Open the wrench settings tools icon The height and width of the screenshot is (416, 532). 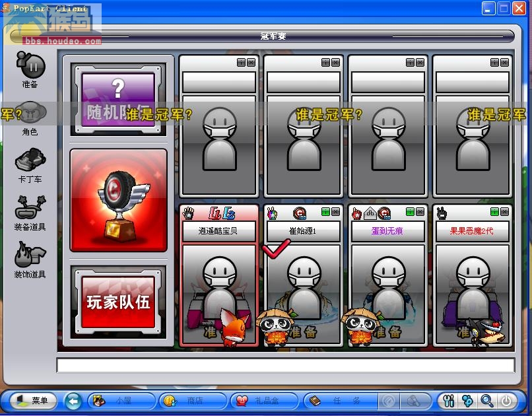(x=449, y=401)
